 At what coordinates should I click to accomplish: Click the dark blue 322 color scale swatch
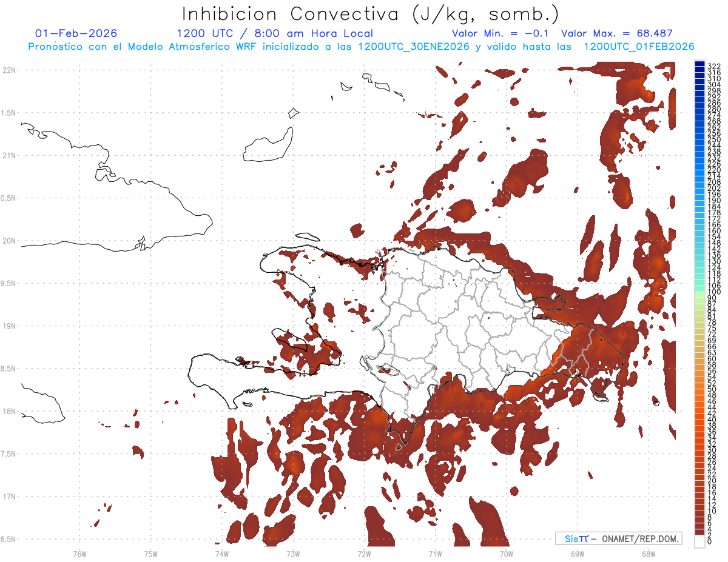(699, 65)
